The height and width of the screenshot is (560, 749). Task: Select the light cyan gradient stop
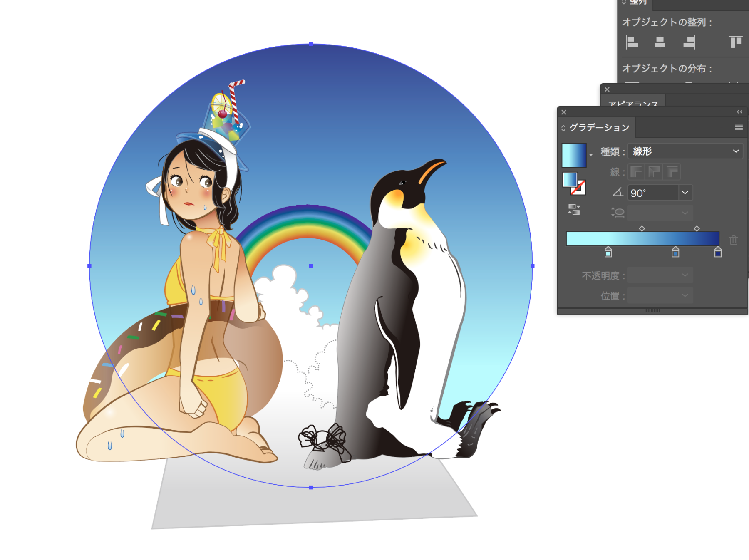(608, 252)
